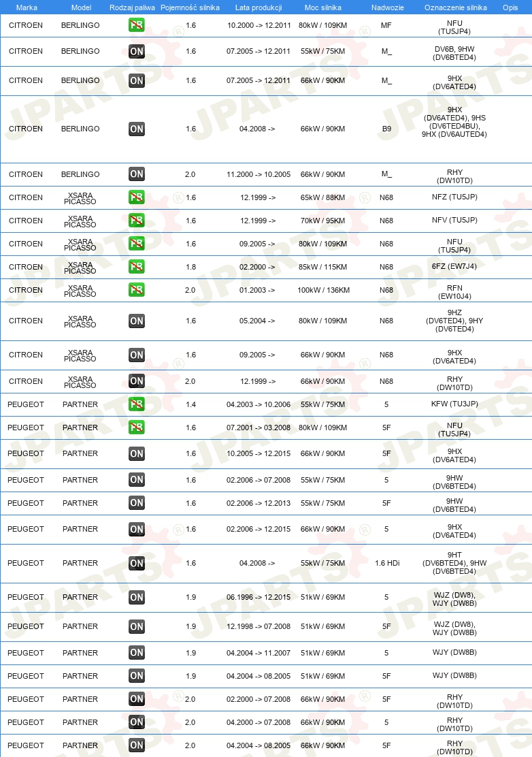The image size is (532, 757).
Task: Select the 65kW / 88KM power cell
Action: 322,197
